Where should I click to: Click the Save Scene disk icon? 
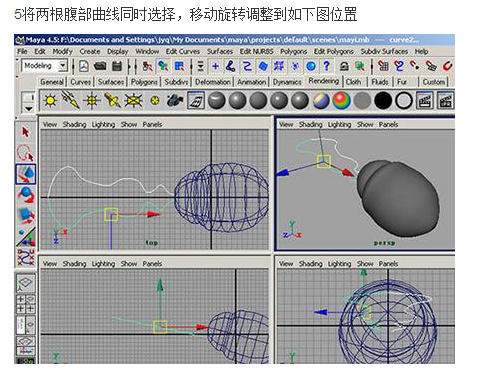[x=117, y=66]
